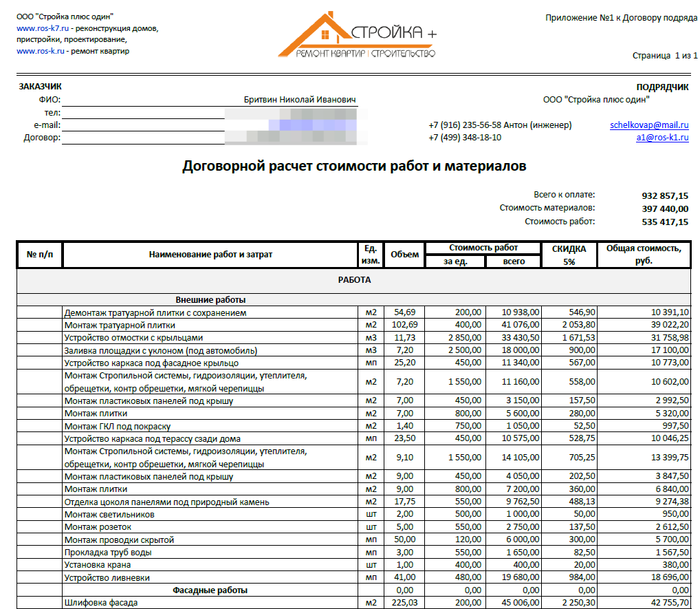This screenshot has width=700, height=609.
Task: Click unit price cell 2 850,00
Action: tap(455, 337)
